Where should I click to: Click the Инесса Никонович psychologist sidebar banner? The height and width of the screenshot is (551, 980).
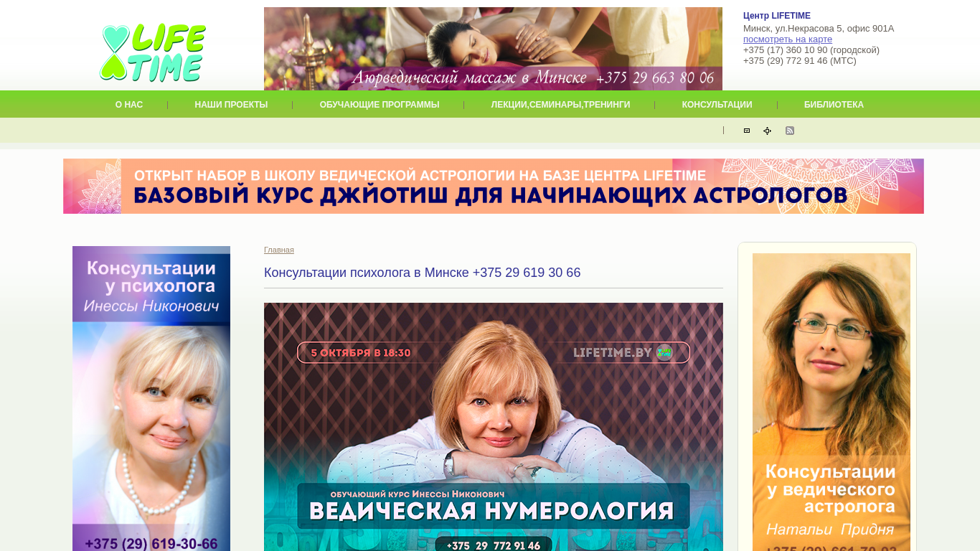pyautogui.click(x=151, y=398)
